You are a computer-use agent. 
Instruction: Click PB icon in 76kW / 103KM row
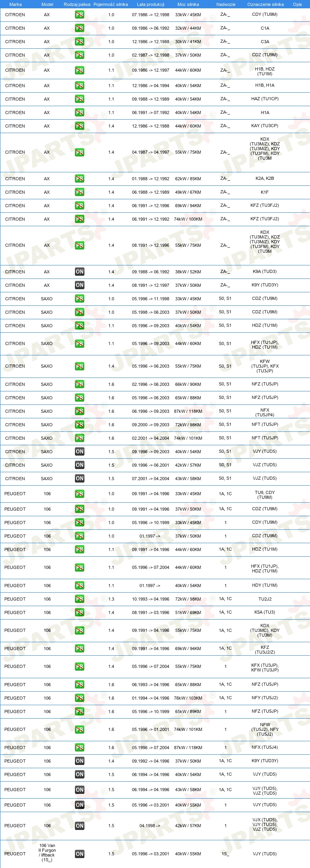point(79,698)
